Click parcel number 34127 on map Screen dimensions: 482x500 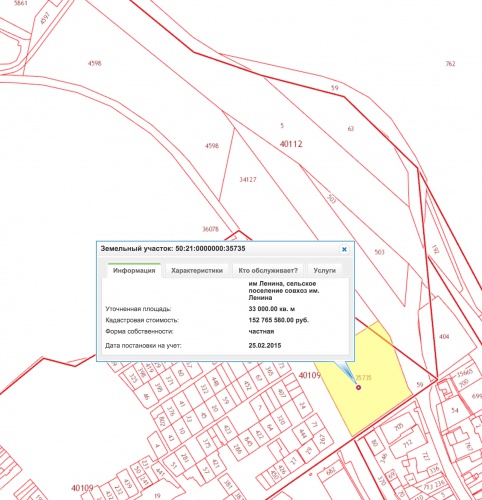[x=248, y=180]
